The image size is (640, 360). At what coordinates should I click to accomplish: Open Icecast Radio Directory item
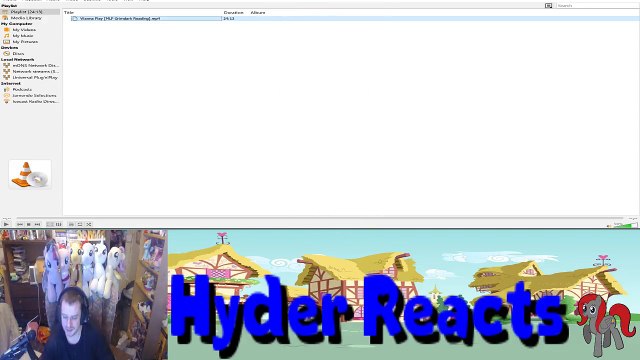(30, 101)
